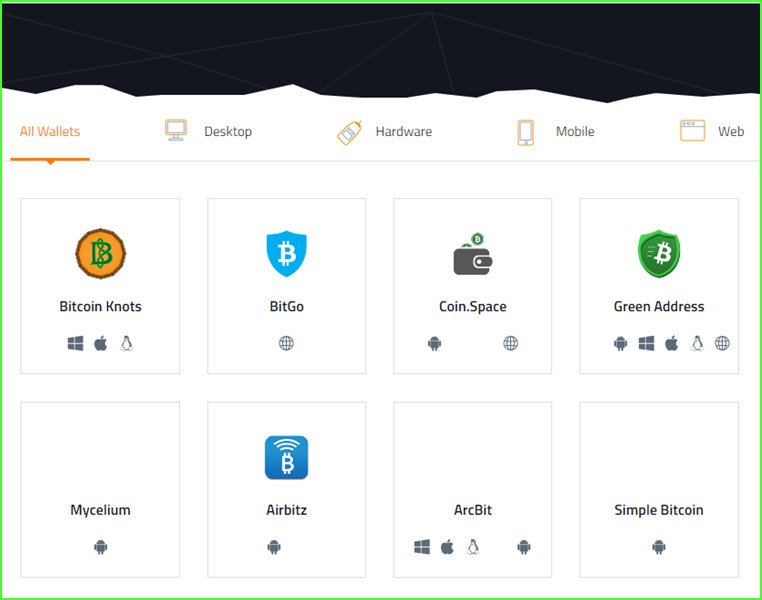Choose the web globe icon under BitGo

[286, 343]
